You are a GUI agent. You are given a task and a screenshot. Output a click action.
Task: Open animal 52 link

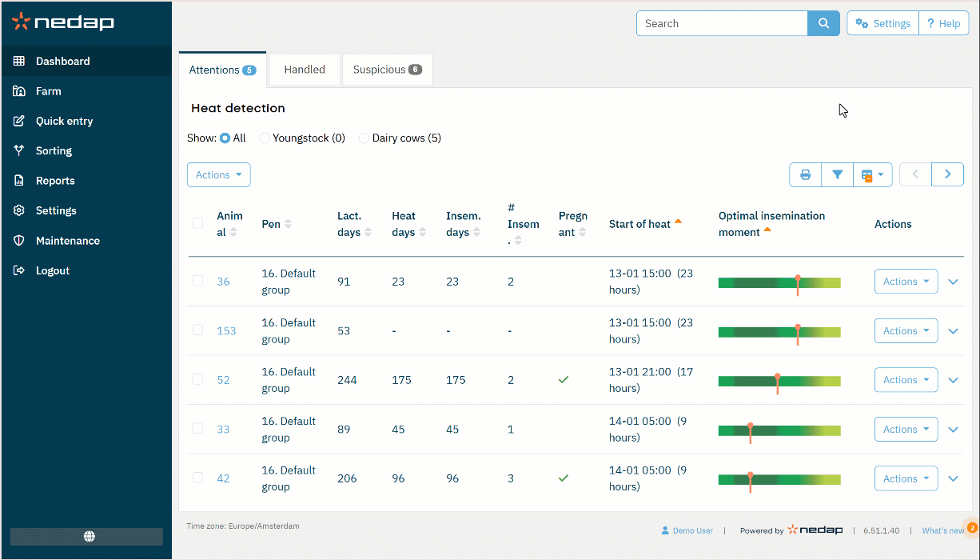coord(223,380)
